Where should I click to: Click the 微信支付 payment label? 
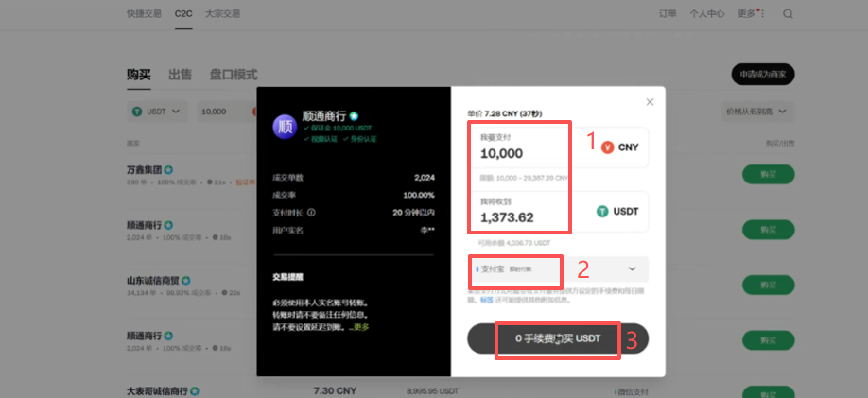pyautogui.click(x=633, y=391)
